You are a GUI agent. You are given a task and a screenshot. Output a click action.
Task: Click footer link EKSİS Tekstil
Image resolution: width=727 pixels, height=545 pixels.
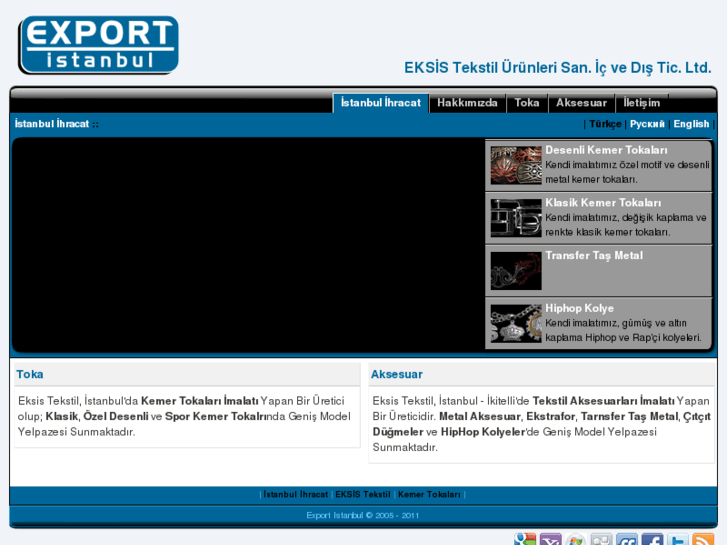coord(363,494)
